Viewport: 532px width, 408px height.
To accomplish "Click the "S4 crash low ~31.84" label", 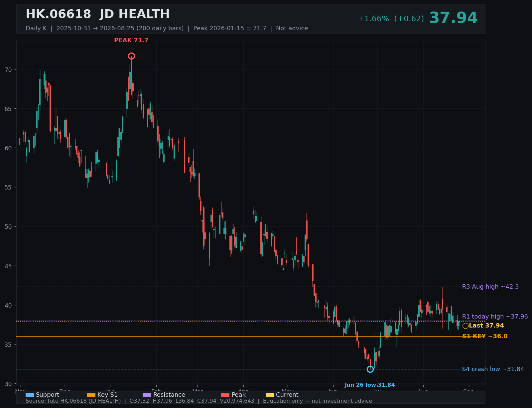I will [x=493, y=369].
